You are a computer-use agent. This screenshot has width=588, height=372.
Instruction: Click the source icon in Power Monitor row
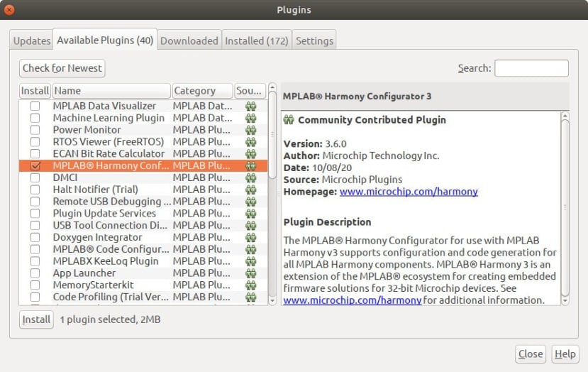tap(251, 130)
